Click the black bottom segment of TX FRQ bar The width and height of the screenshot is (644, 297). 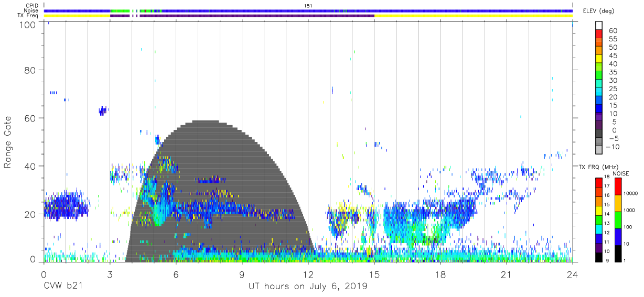coord(598,257)
